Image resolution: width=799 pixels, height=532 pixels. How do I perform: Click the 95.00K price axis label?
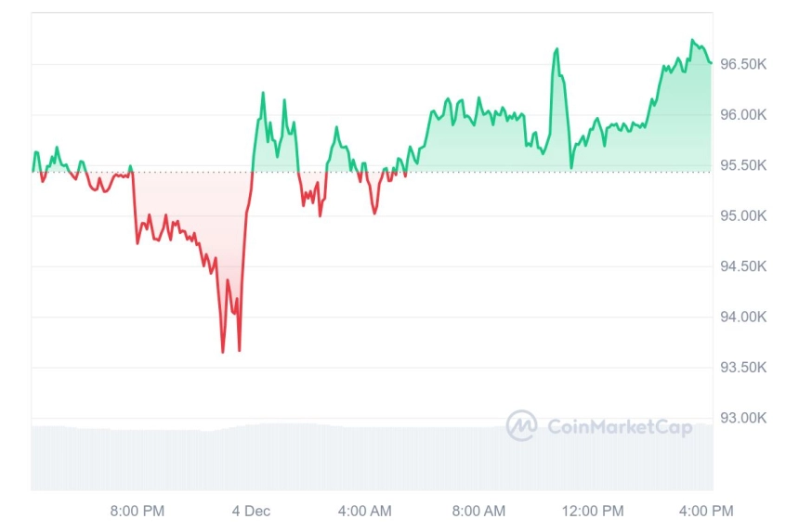tap(743, 215)
